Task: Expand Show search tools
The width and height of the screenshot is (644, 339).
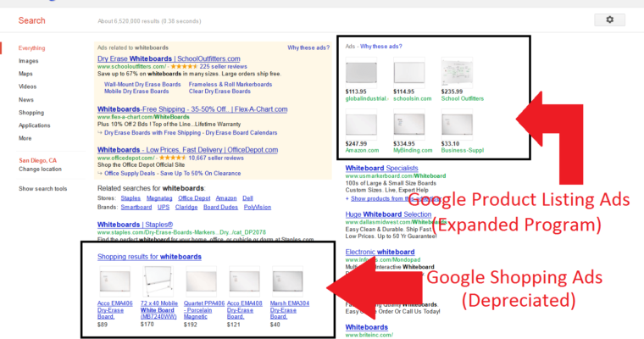Action: tap(42, 189)
